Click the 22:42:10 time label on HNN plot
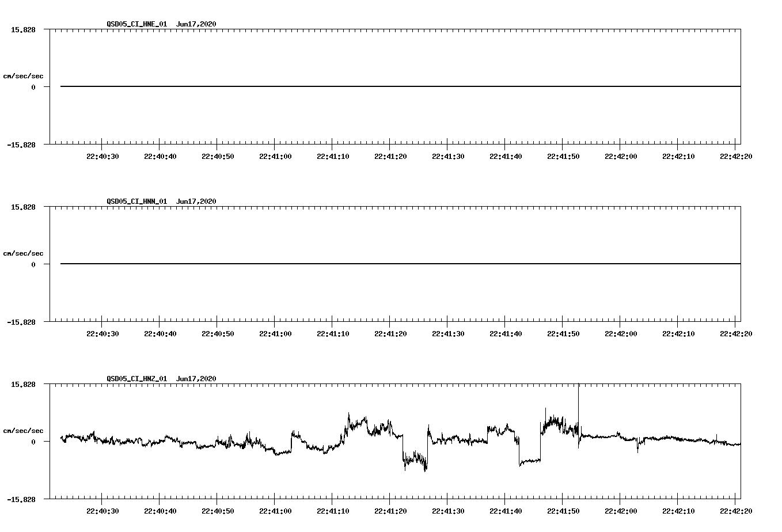The image size is (782, 532). click(x=678, y=334)
